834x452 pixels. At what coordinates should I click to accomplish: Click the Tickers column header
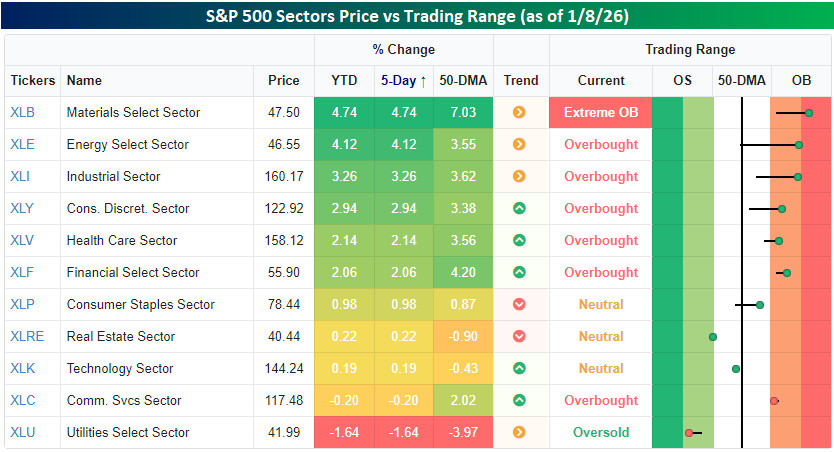click(x=33, y=81)
